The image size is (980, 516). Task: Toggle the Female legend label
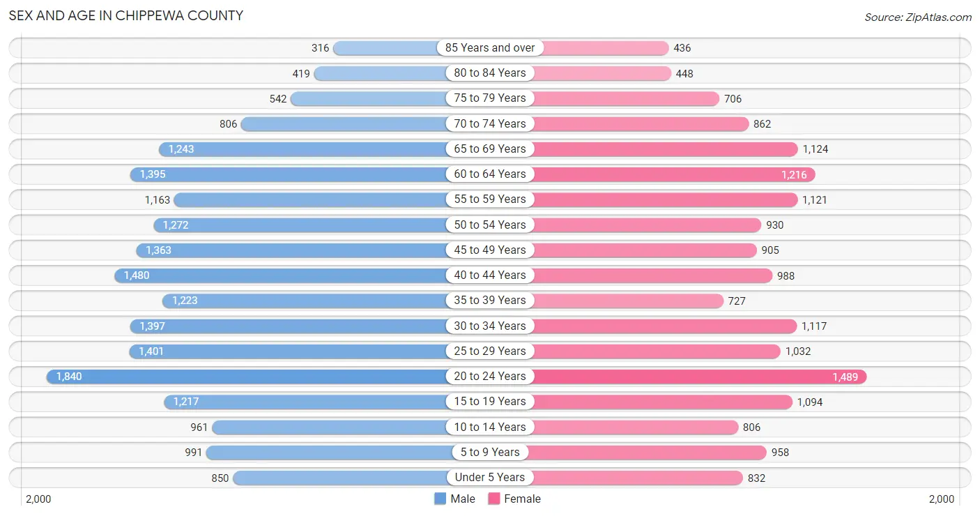pos(523,499)
